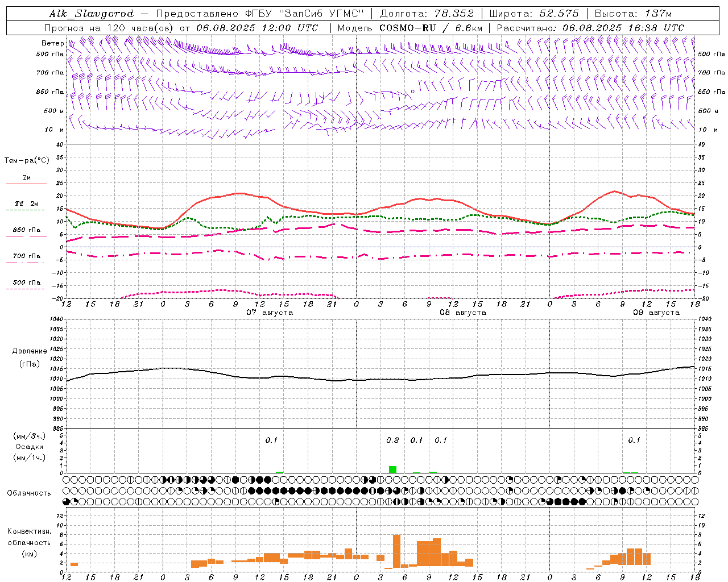728x582 pixels.
Task: Click the Облачность panel label
Action: click(x=29, y=493)
